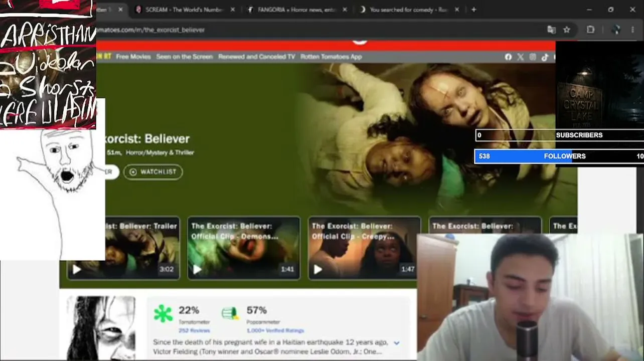Bookmark this page with the star icon
This screenshot has height=361, width=644.
click(x=567, y=30)
